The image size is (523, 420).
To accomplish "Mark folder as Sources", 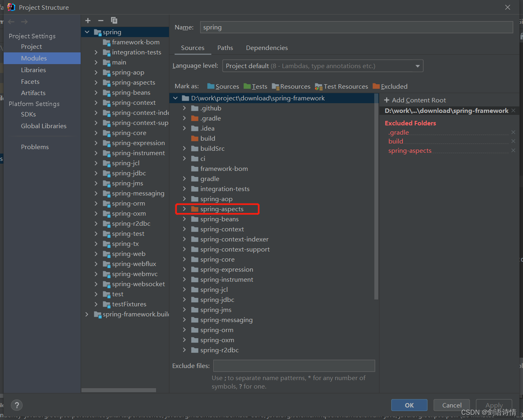I will tap(223, 86).
